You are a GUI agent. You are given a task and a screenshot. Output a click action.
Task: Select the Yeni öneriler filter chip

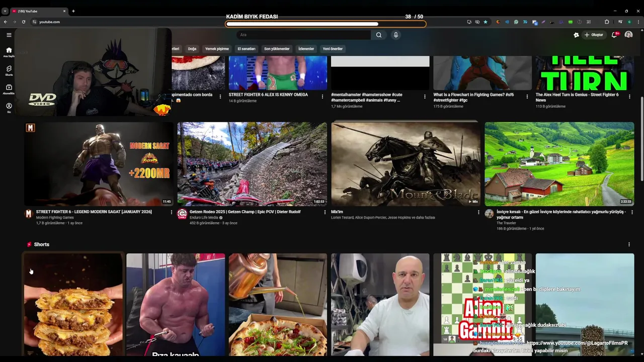click(x=333, y=49)
